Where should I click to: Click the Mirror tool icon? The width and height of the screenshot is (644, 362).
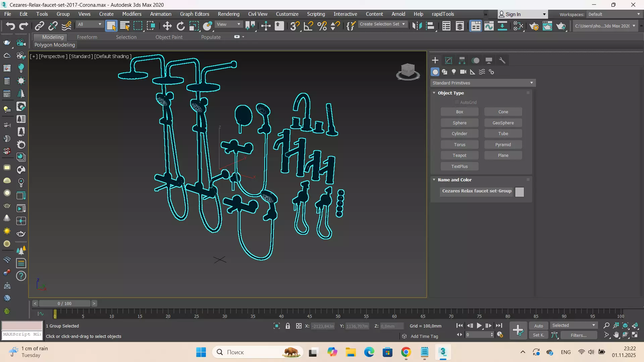click(x=417, y=26)
